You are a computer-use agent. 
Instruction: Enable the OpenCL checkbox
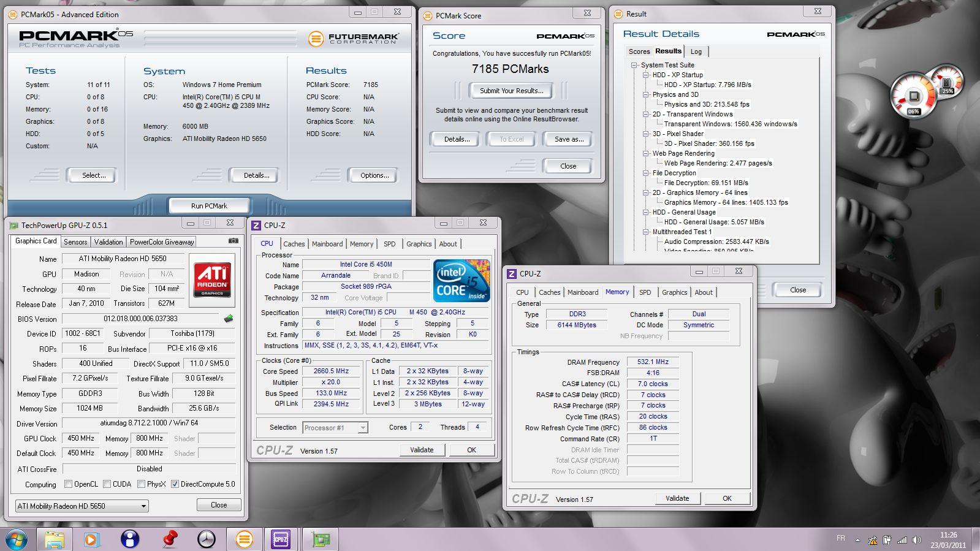pyautogui.click(x=69, y=484)
